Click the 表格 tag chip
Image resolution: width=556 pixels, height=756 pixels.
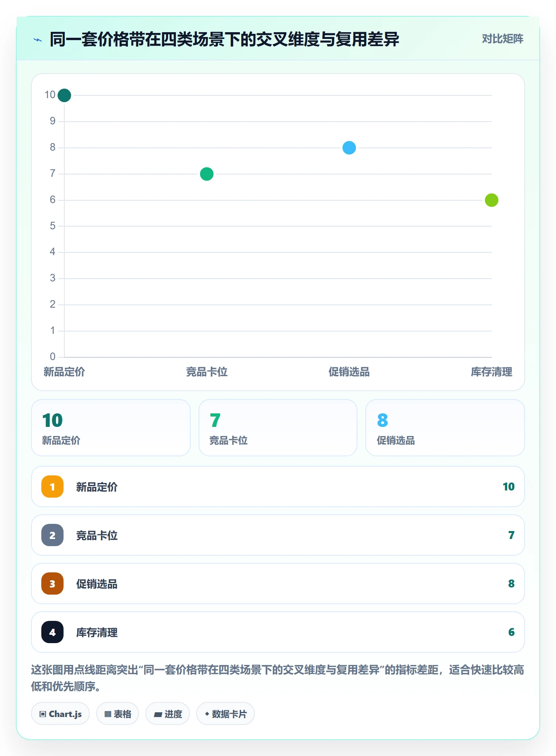click(118, 714)
